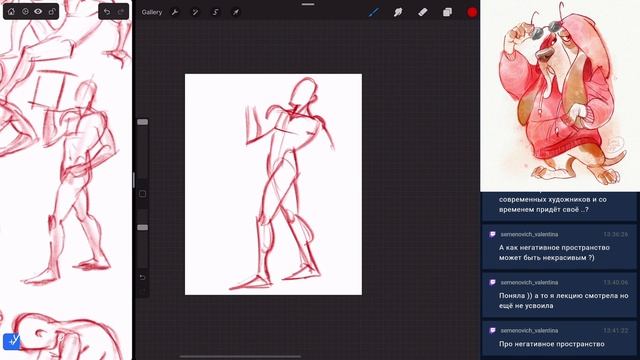Screen dimensions: 640x360
Task: Click the blue pen badge in reference viewer
Action: [x=11, y=341]
